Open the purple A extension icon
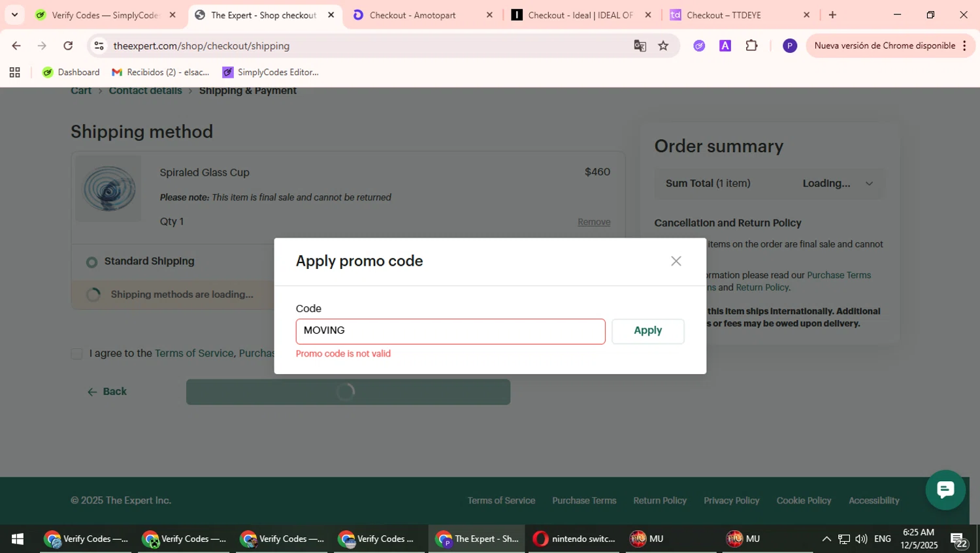This screenshot has width=980, height=553. (x=725, y=46)
